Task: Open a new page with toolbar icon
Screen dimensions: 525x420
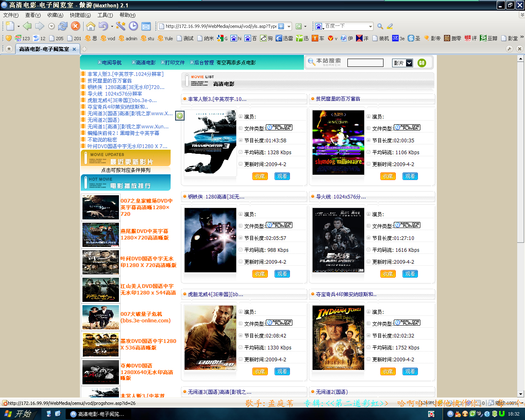Action: click(x=10, y=26)
